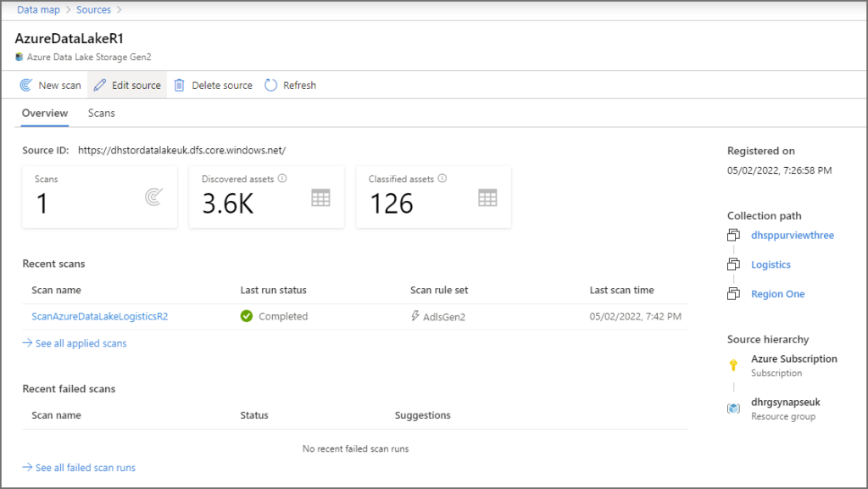The height and width of the screenshot is (489, 868).
Task: Click the Refresh button label
Action: [x=299, y=86]
